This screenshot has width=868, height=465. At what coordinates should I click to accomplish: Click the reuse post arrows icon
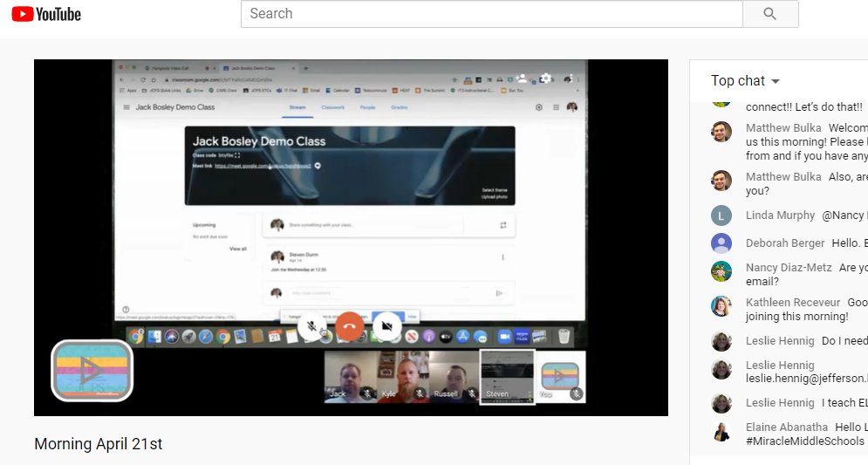[x=503, y=225]
